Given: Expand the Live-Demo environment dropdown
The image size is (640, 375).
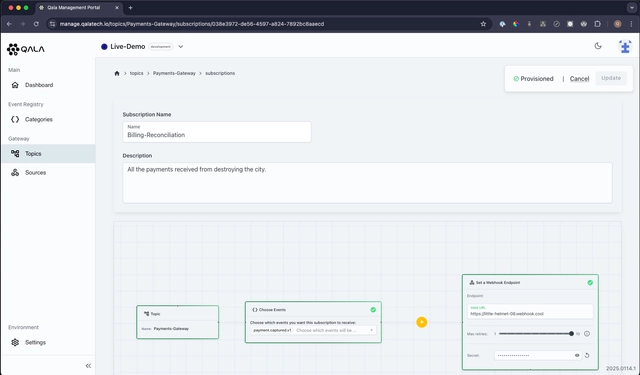Looking at the screenshot, I should (x=181, y=47).
